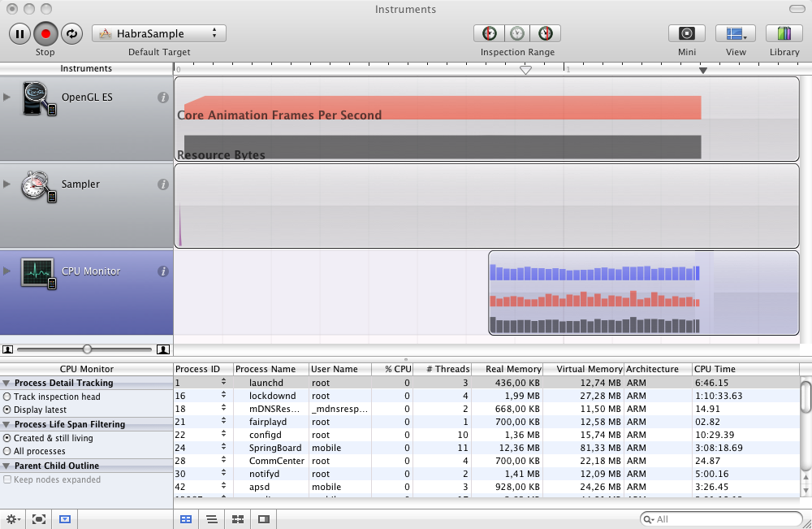Select the Sampler stopwatch icon
Screen dimensions: 812x529
(x=38, y=185)
